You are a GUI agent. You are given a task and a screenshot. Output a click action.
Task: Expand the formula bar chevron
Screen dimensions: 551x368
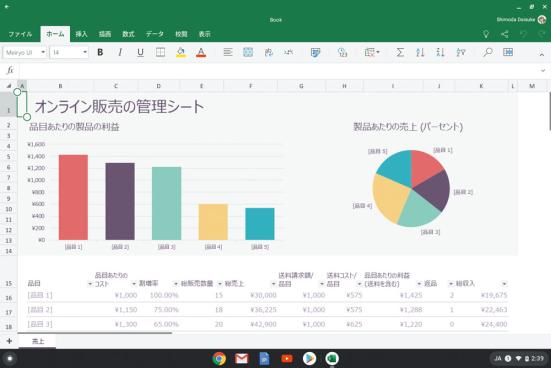[543, 70]
